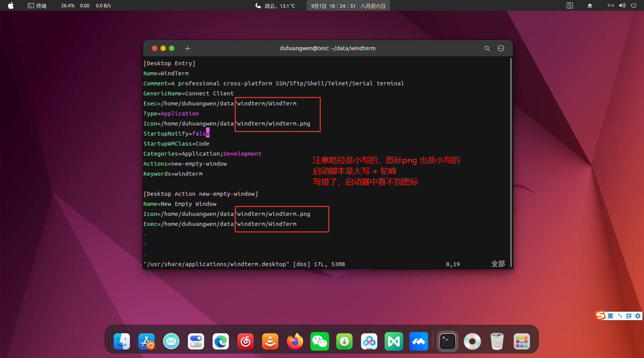Click the weather indicator showing 13.1 °C
Screen dimensions: 644x358
click(x=275, y=6)
